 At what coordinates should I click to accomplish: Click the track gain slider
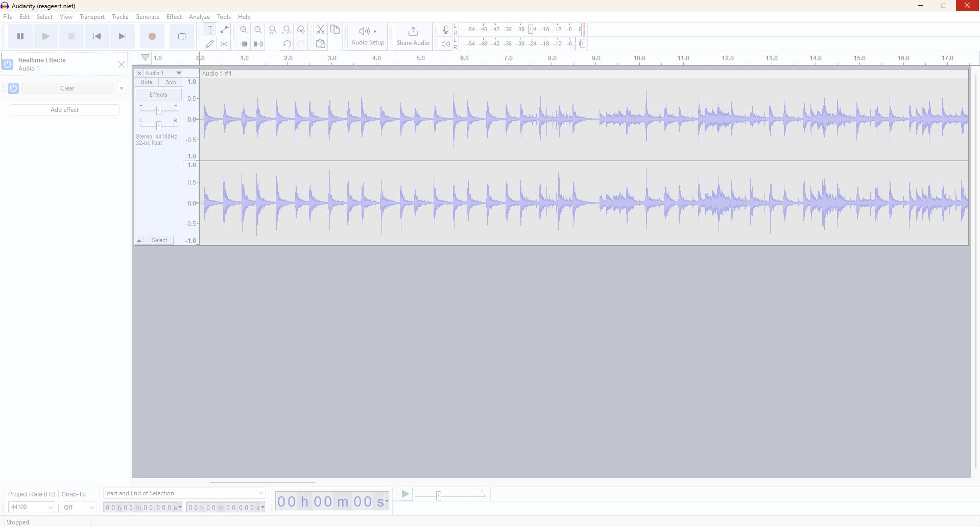(159, 110)
